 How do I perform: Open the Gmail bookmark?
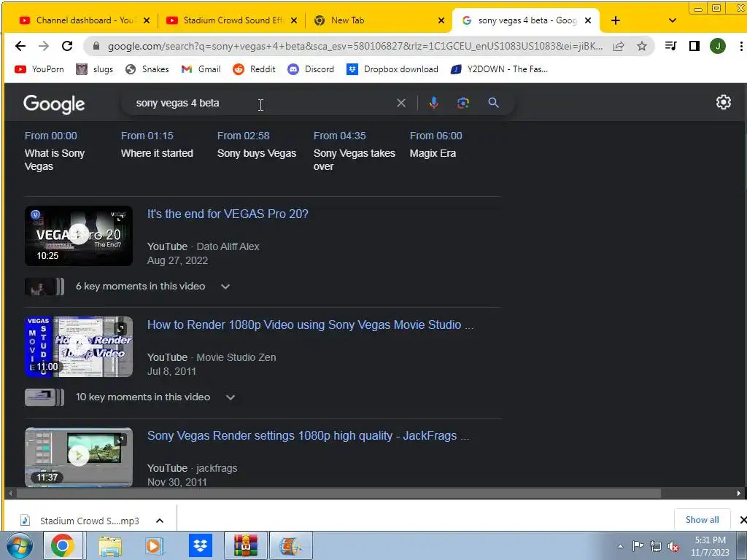(x=201, y=69)
